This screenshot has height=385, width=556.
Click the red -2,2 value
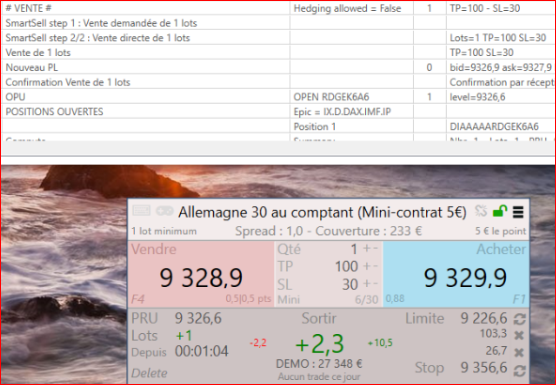point(258,343)
